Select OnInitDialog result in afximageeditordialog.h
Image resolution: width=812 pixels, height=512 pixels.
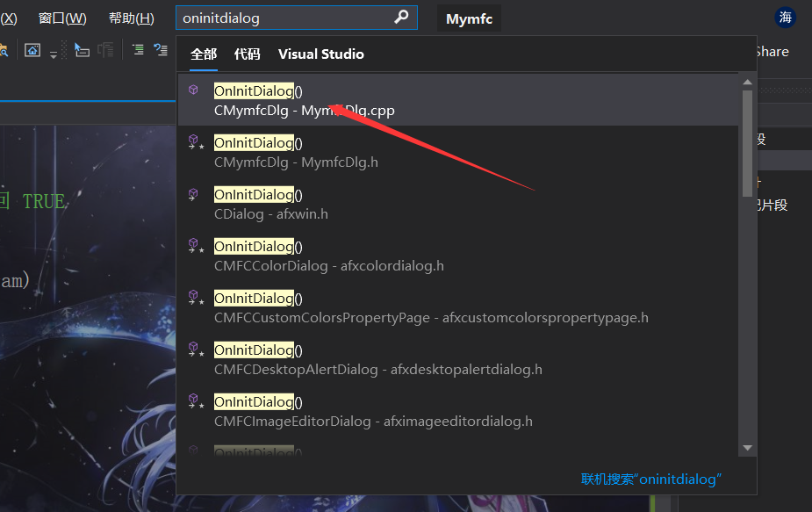click(458, 411)
